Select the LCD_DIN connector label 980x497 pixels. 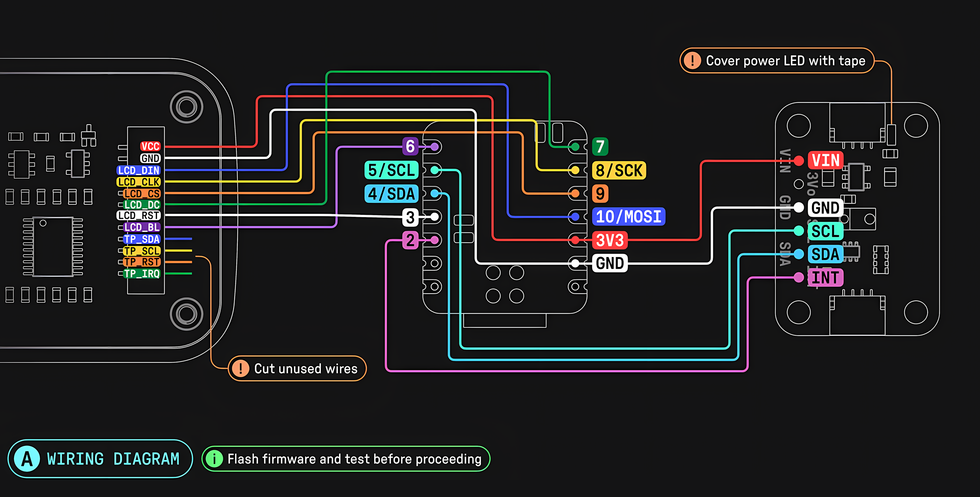[139, 170]
